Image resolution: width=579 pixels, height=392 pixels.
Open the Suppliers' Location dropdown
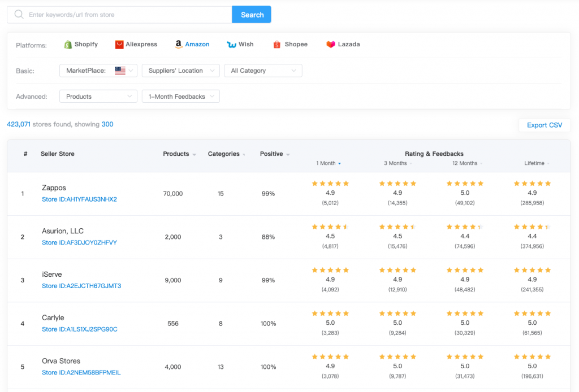click(x=181, y=71)
